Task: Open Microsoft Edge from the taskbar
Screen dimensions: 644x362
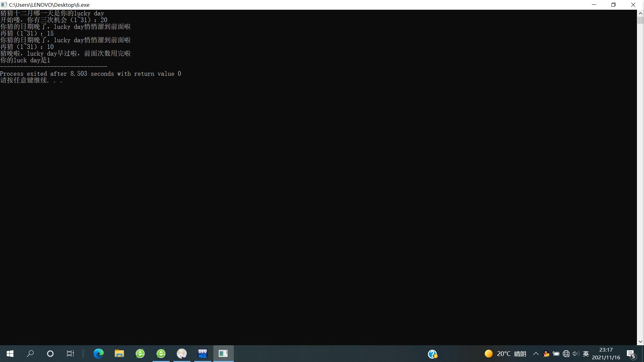Action: pyautogui.click(x=99, y=354)
